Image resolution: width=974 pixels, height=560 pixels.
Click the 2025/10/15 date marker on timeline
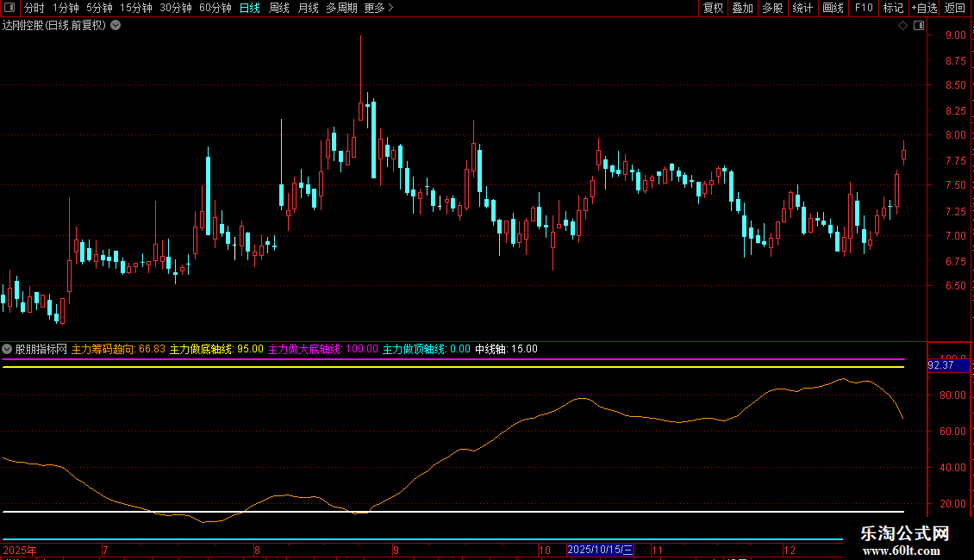[x=600, y=550]
